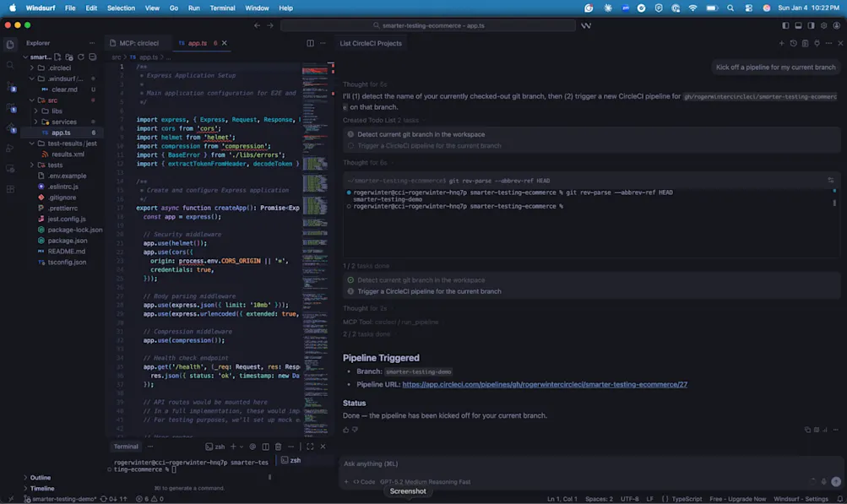Kill the terminal with trash icon

point(278,447)
